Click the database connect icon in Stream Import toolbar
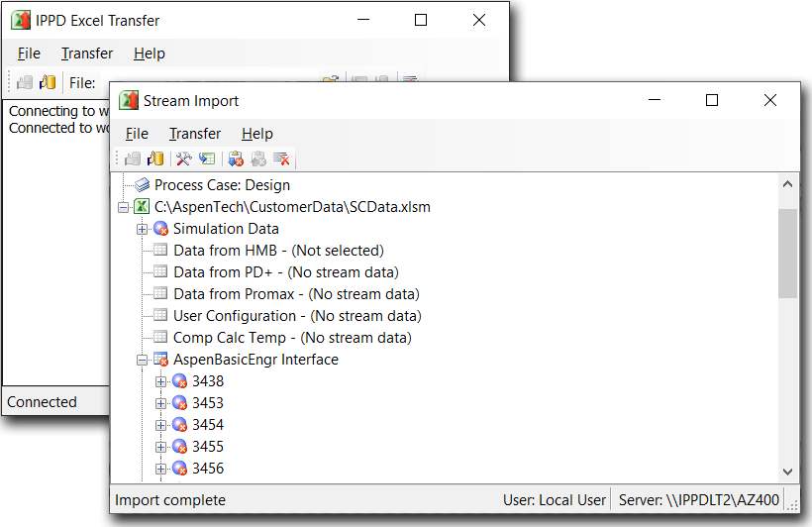Screen dimensions: 812x527 (154, 158)
